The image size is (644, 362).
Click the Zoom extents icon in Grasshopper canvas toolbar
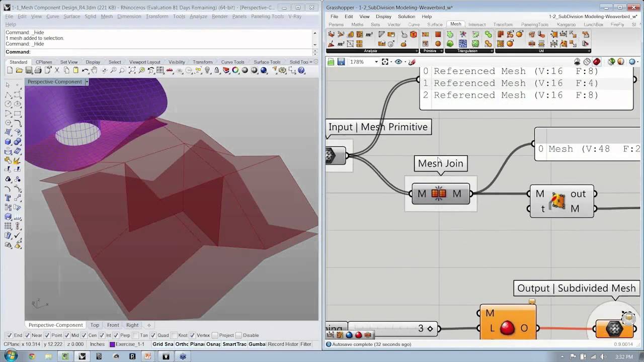[385, 62]
